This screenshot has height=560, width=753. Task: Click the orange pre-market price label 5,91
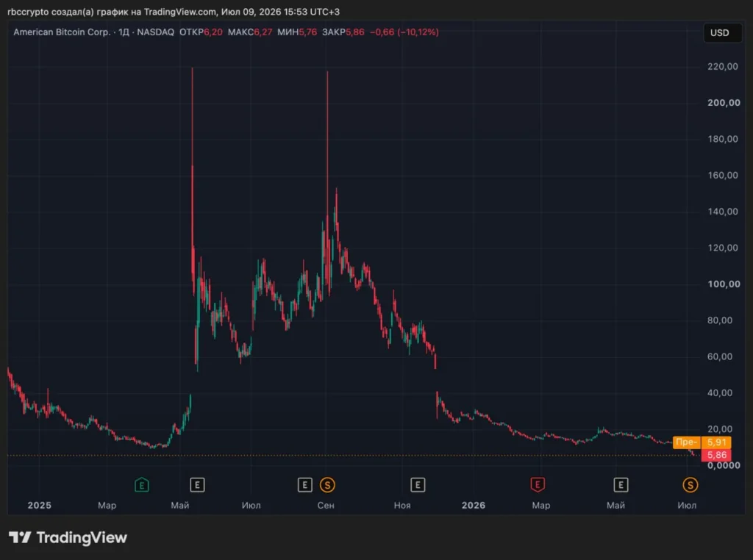(x=716, y=442)
